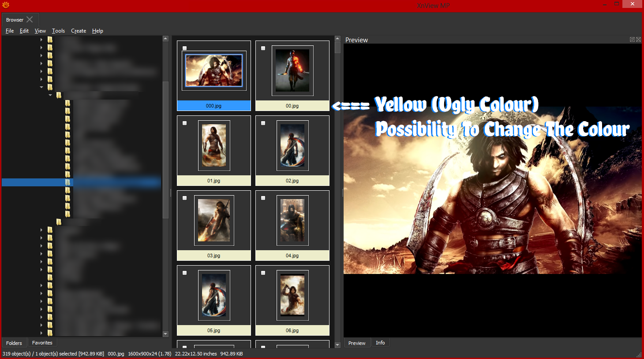Viewport: 644px width, 359px height.
Task: Pick the 02.jpg thumbnail image
Action: (292, 145)
